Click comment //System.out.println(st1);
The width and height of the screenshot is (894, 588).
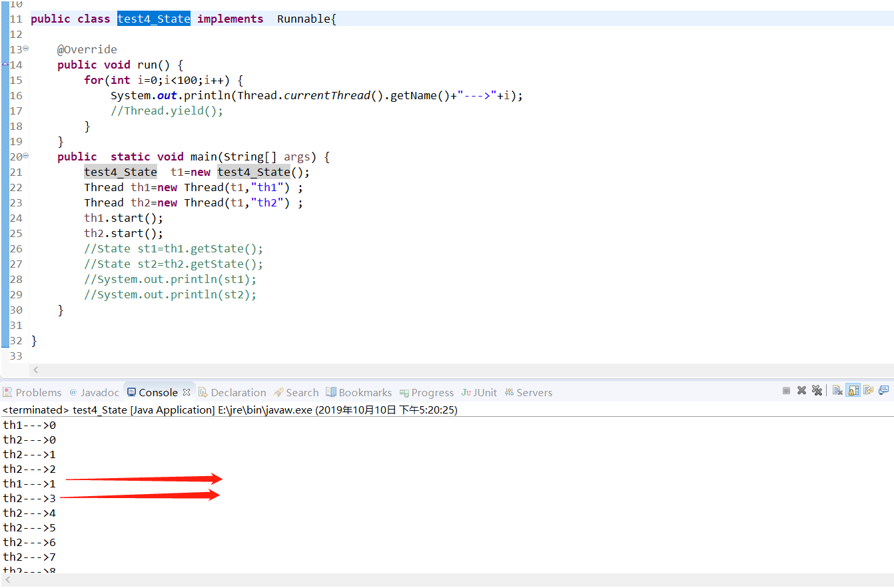171,279
